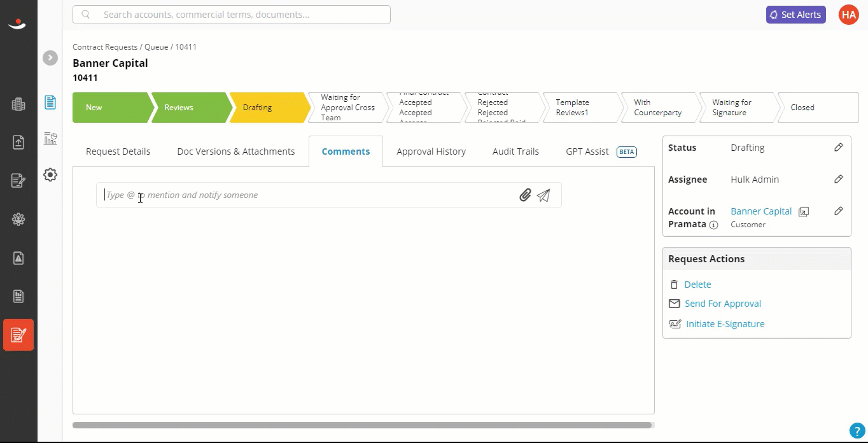Open the reports chart sub-sidebar icon

50,138
